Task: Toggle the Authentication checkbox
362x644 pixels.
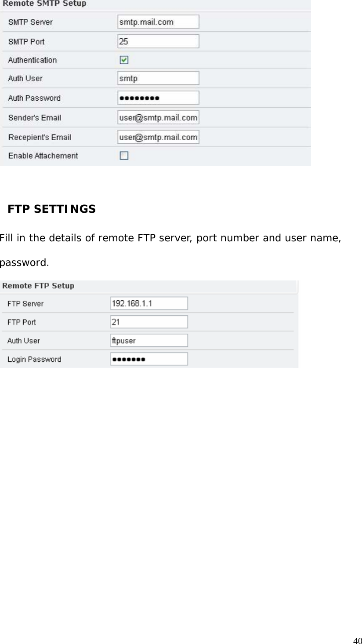Action: (124, 59)
